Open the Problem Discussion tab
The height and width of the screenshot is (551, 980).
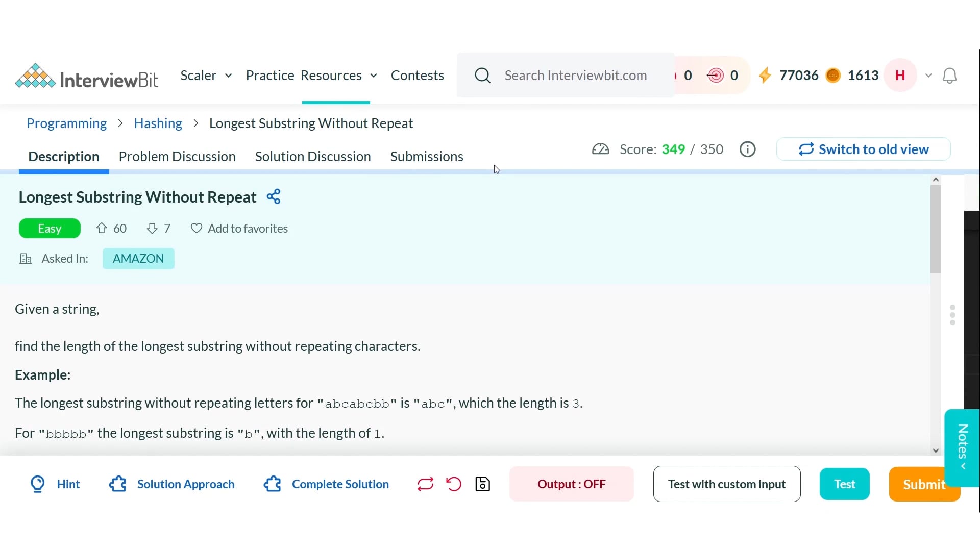click(177, 156)
